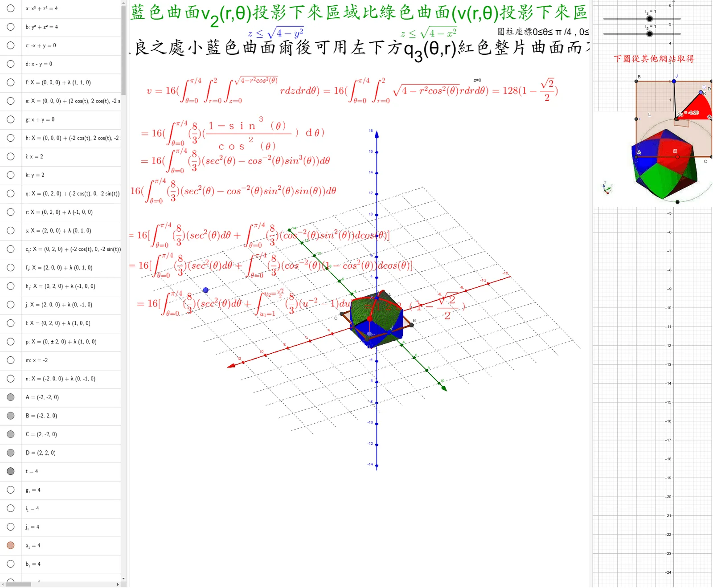713x588 pixels.
Task: Select row q: X = (0, 2, 0) + (-2 cos(t)...
Action: pyautogui.click(x=71, y=193)
